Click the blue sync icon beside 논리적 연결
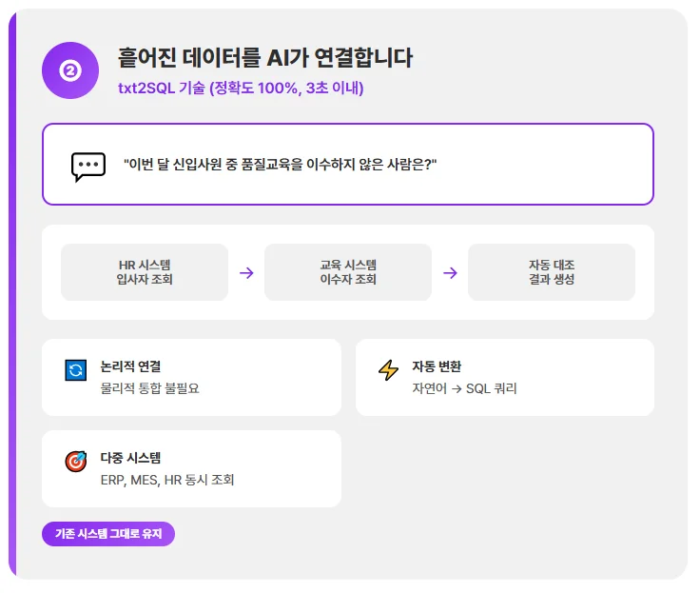700x593 pixels. pyautogui.click(x=76, y=370)
